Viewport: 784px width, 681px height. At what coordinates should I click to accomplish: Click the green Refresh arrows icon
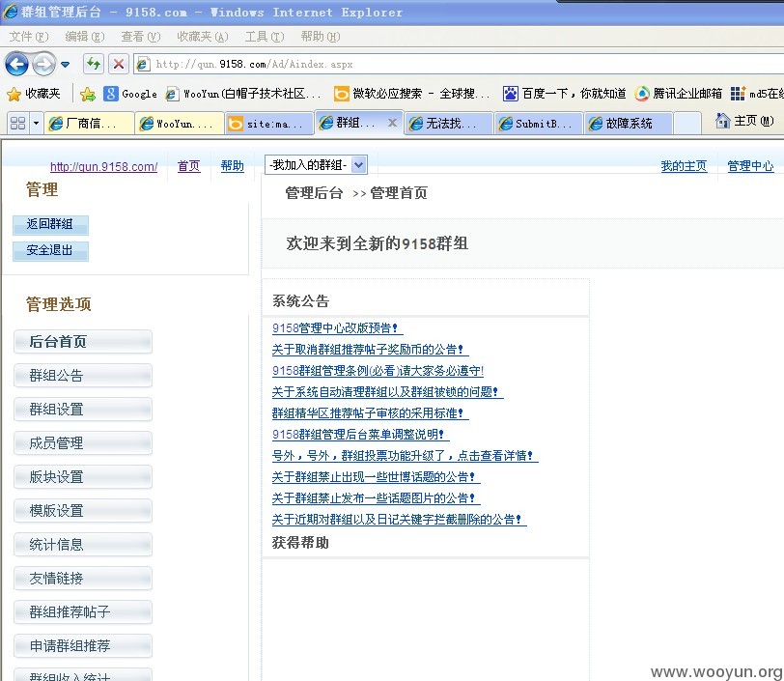pyautogui.click(x=93, y=64)
